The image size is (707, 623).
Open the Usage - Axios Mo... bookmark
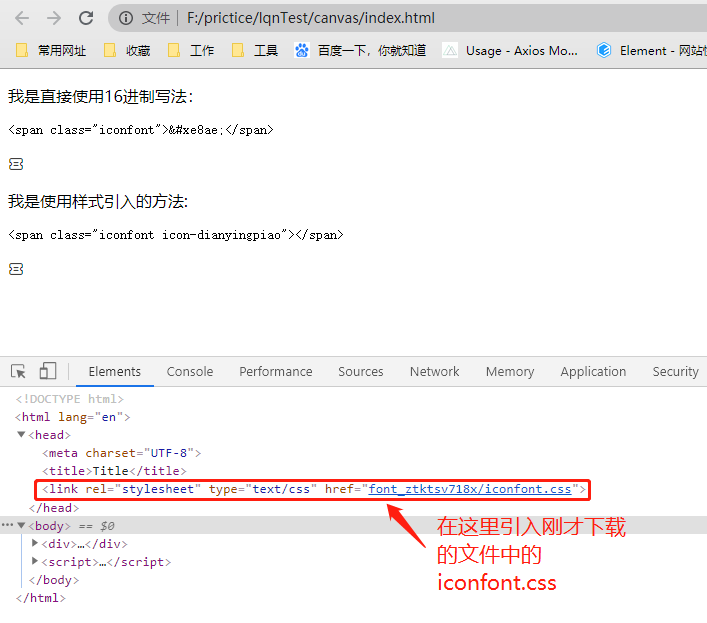510,50
